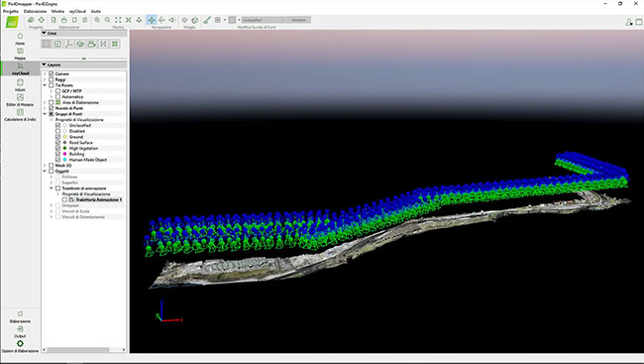Viewport: 644px width, 364px height.
Task: Collapse the Gruppi di Punti node
Action: [x=45, y=114]
